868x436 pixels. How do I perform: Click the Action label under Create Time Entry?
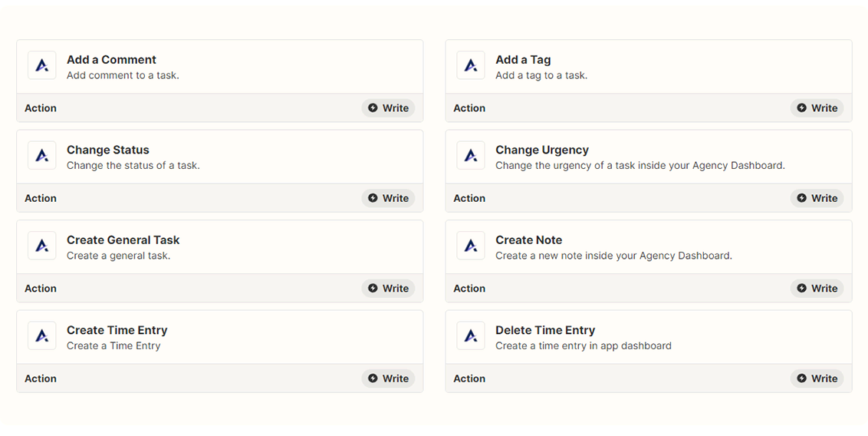pos(41,378)
